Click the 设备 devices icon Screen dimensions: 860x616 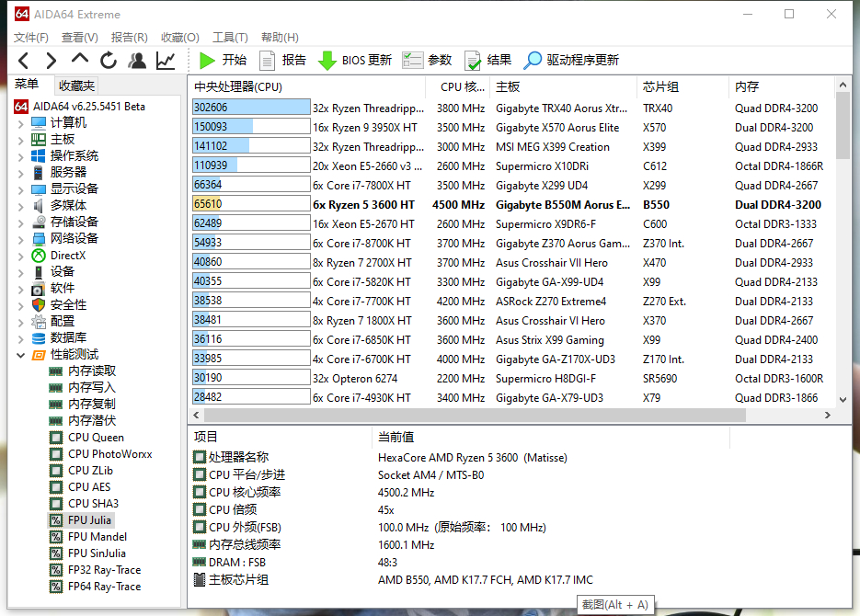click(39, 272)
